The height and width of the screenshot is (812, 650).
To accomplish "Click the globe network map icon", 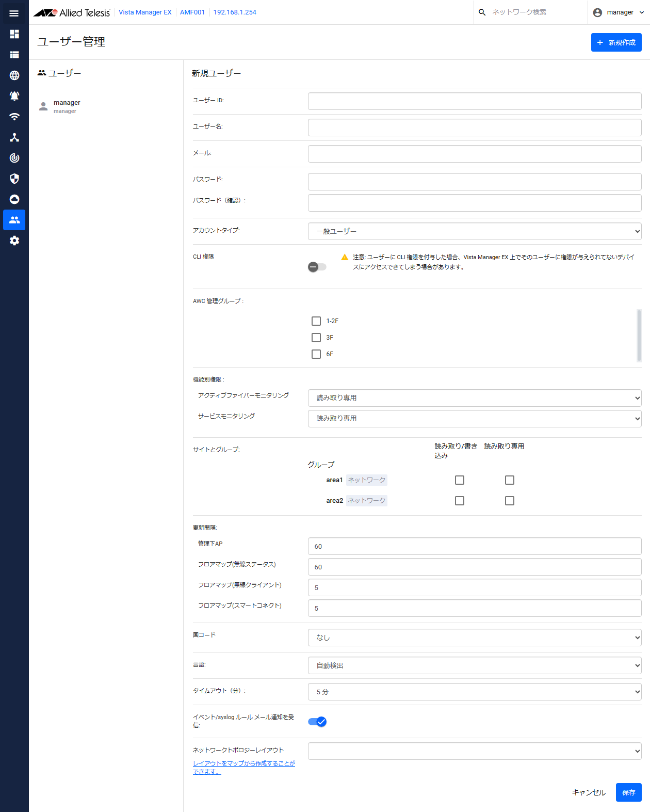I will point(14,75).
